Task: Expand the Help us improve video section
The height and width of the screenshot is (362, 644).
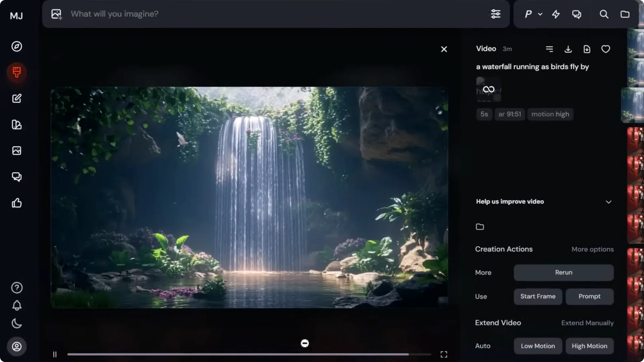Action: [x=608, y=202]
